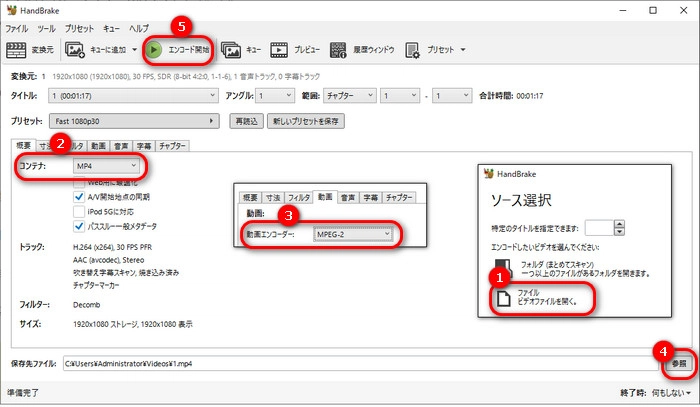Viewport: 700px width, 407px height.
Task: Open the ツール menu
Action: click(x=46, y=29)
